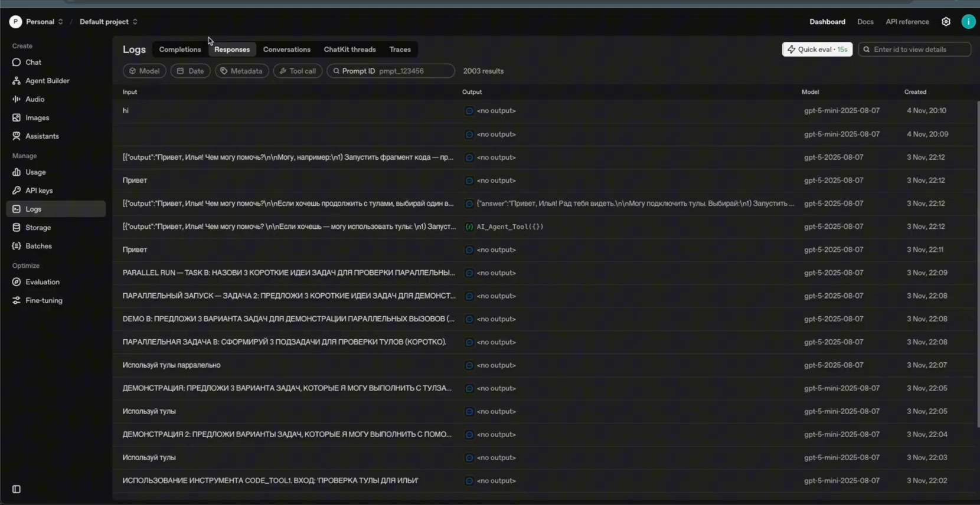Image resolution: width=980 pixels, height=505 pixels.
Task: Click the Created column header
Action: (915, 92)
